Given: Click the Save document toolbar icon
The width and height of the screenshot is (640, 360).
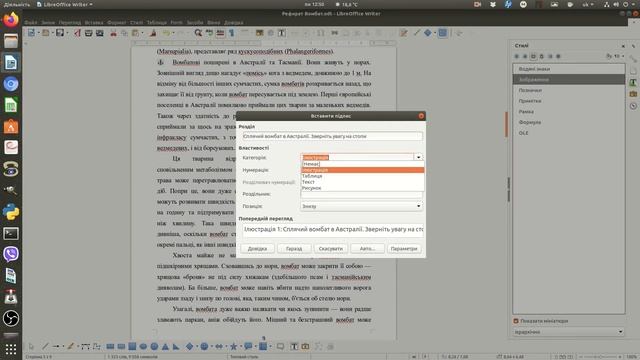Looking at the screenshot, I should click(60, 33).
